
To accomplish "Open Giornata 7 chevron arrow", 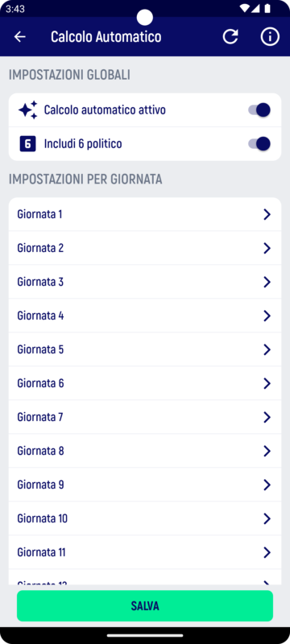I will click(x=267, y=417).
